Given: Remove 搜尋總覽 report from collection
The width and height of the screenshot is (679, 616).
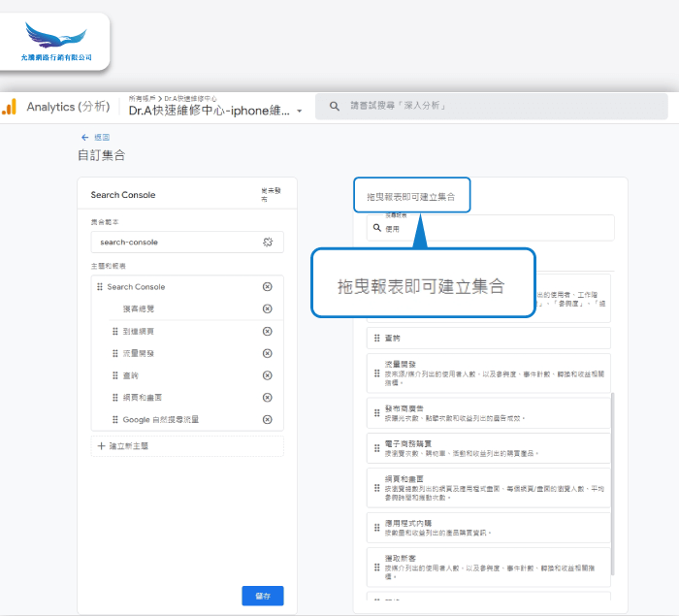Looking at the screenshot, I should pos(268,308).
